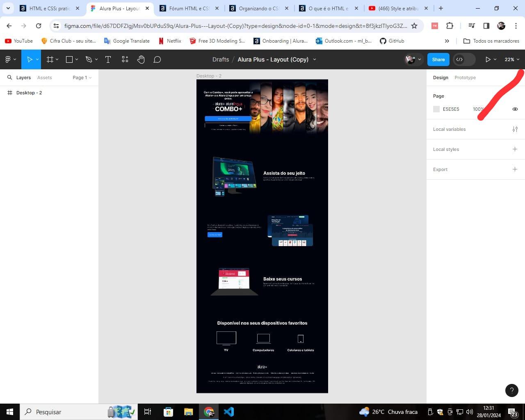Click the Present play icon
This screenshot has width=525, height=420.
[488, 59]
